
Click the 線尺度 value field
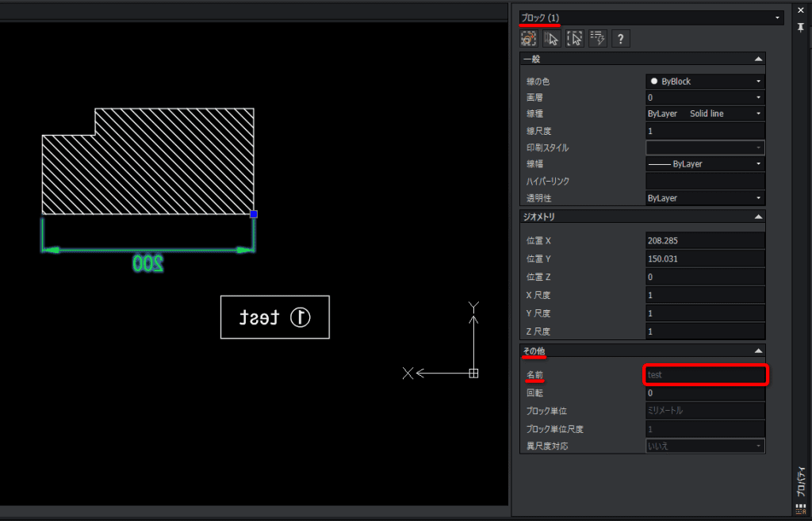(705, 131)
